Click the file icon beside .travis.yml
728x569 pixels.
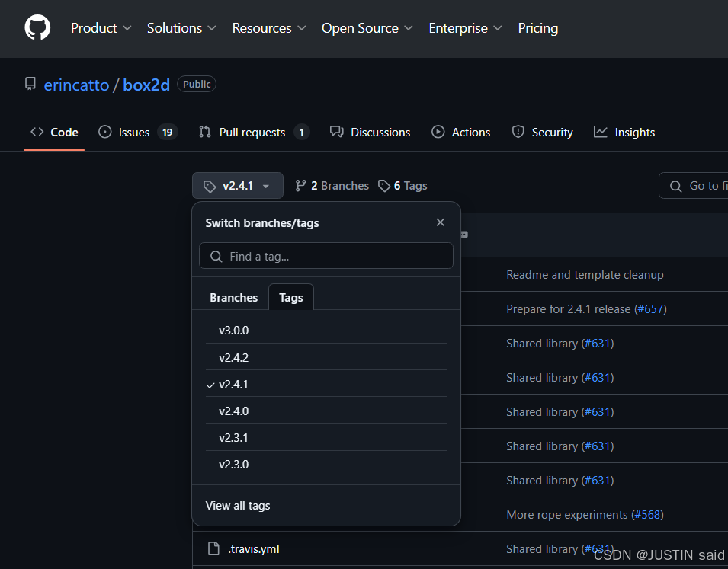tap(213, 548)
